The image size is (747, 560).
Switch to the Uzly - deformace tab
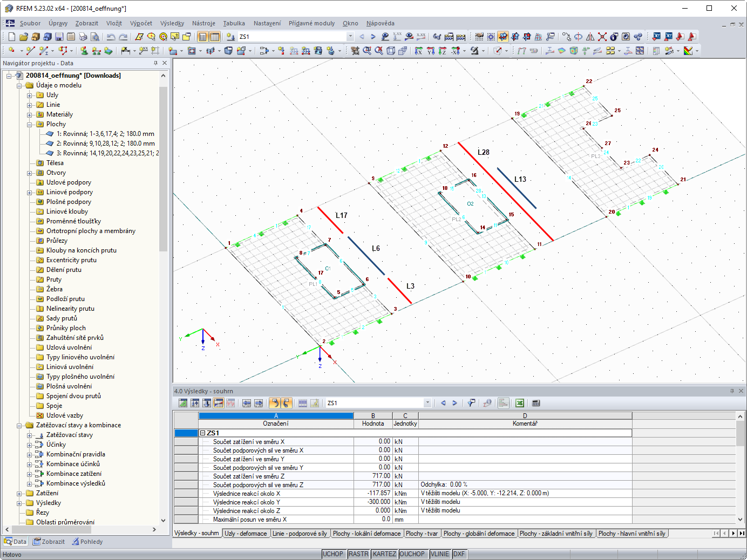pos(246,534)
